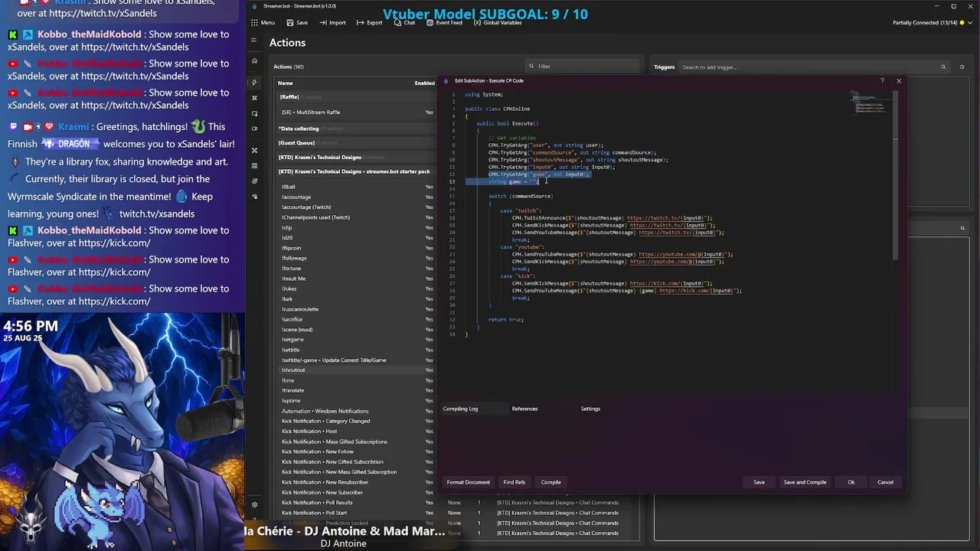Select Kick Notification • Poll Results action
Image resolution: width=980 pixels, height=551 pixels.
pyautogui.click(x=356, y=503)
